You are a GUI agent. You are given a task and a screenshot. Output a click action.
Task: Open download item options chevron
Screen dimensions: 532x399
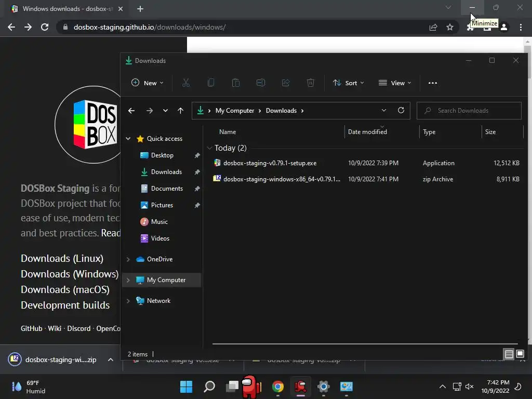tap(111, 360)
